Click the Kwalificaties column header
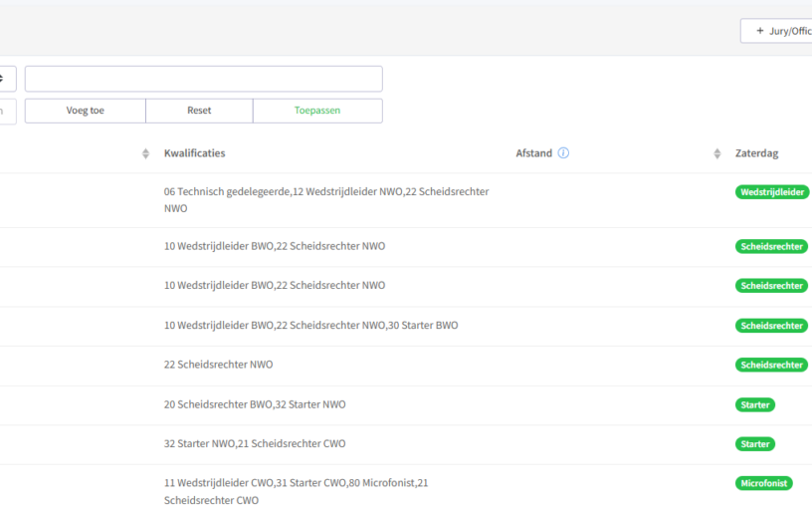This screenshot has height=508, width=812. (x=195, y=153)
